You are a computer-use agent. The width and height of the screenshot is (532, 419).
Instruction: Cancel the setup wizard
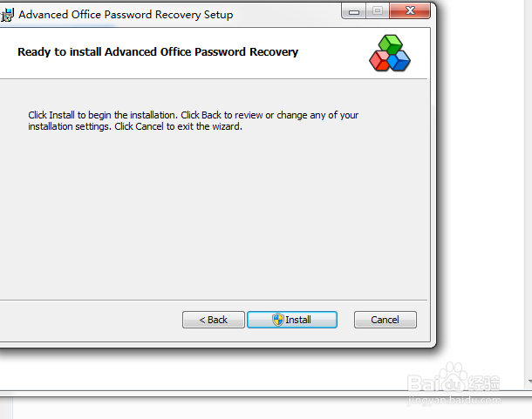pyautogui.click(x=385, y=320)
